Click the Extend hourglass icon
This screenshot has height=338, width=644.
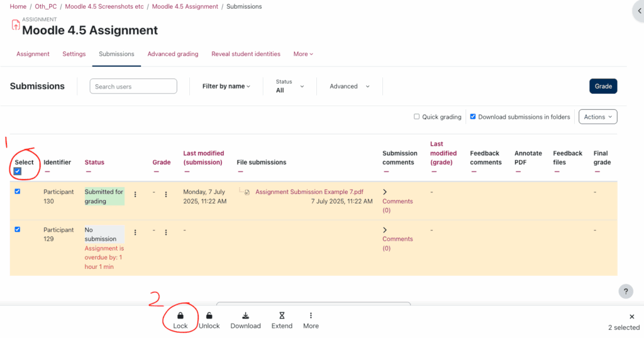[282, 315]
